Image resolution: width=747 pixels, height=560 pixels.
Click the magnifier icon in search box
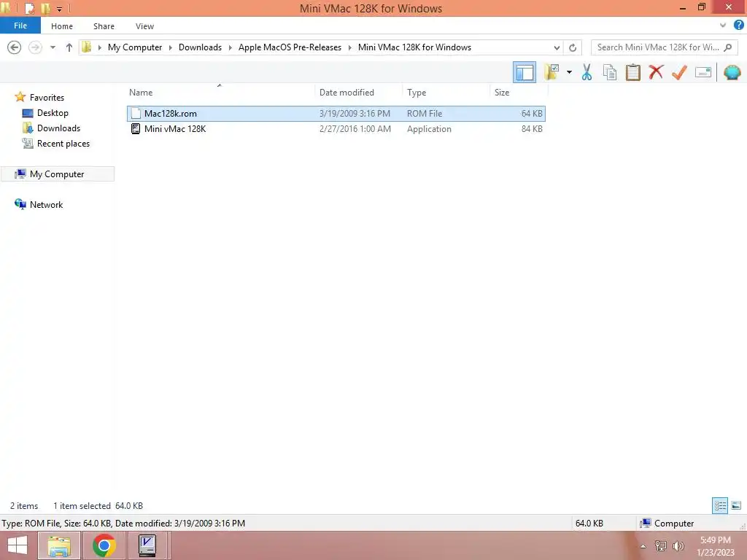pos(728,47)
